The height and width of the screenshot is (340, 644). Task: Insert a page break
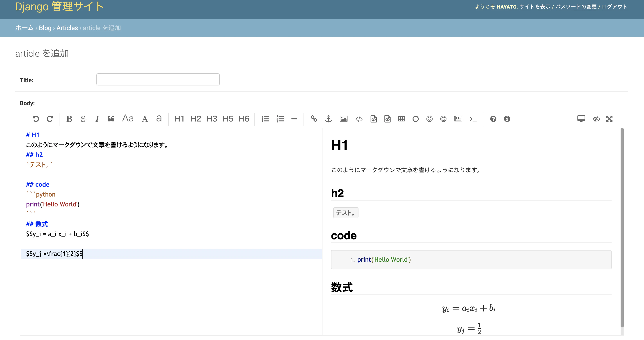[x=458, y=119]
